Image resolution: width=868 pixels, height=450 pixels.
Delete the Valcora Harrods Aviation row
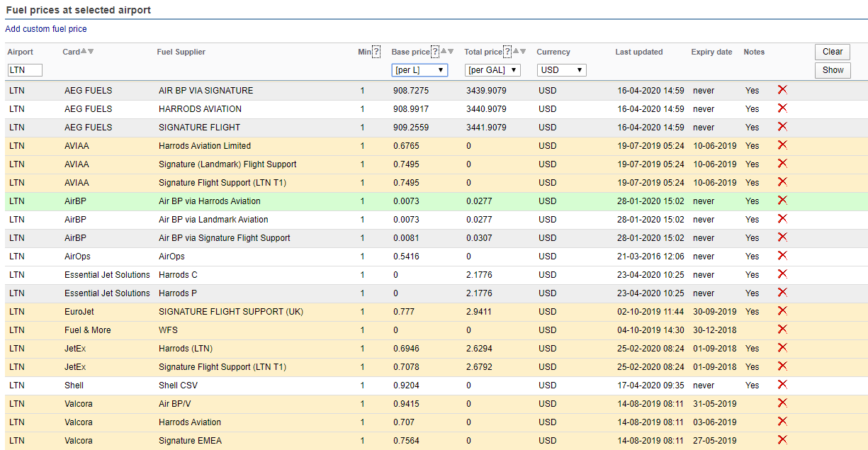[782, 422]
